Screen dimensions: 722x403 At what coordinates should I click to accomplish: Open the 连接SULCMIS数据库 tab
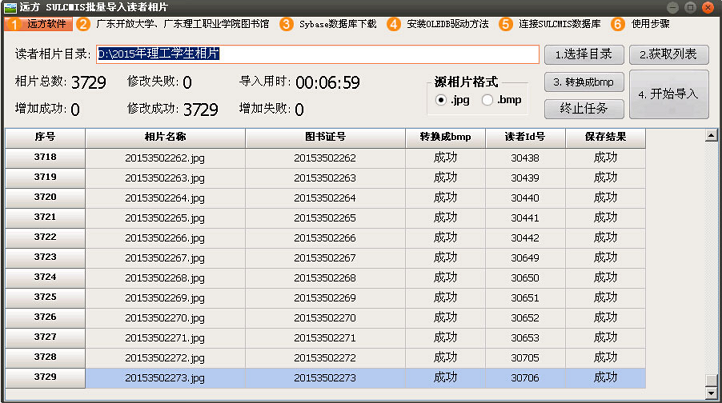point(550,24)
